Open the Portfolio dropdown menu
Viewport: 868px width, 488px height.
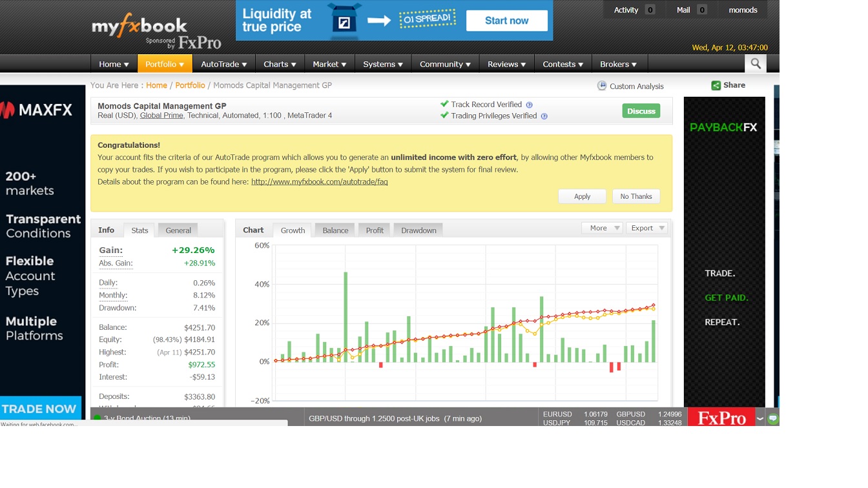pyautogui.click(x=165, y=64)
